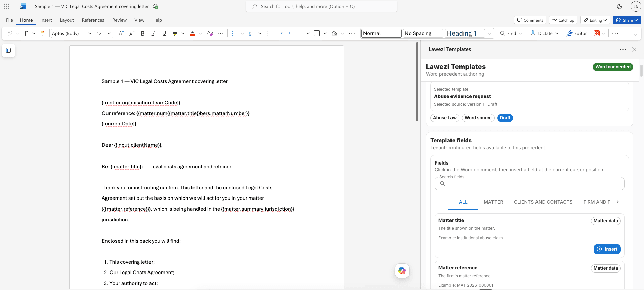The width and height of the screenshot is (644, 290).
Task: Open the font name dropdown
Action: tap(90, 33)
